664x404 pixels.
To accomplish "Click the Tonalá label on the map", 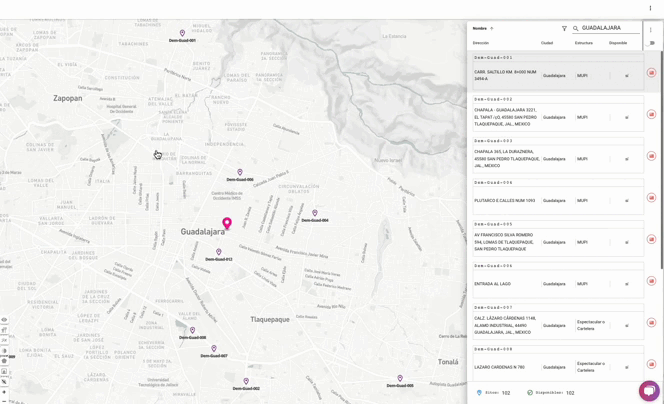I will (x=448, y=362).
